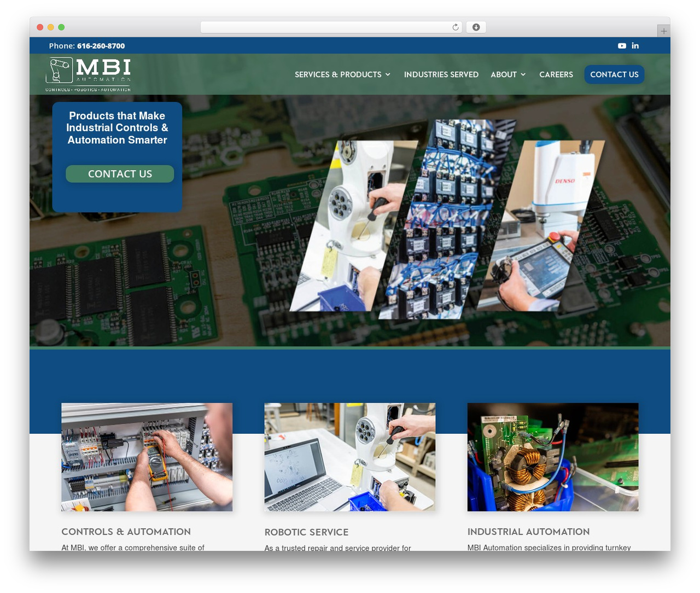Open the Controls & Automation image

click(x=147, y=457)
